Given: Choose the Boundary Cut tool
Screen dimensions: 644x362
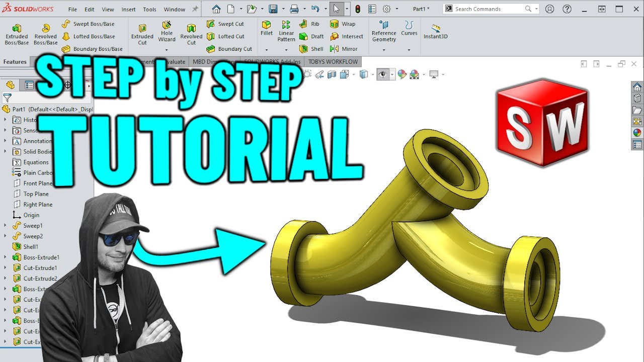Looking at the screenshot, I should [229, 49].
